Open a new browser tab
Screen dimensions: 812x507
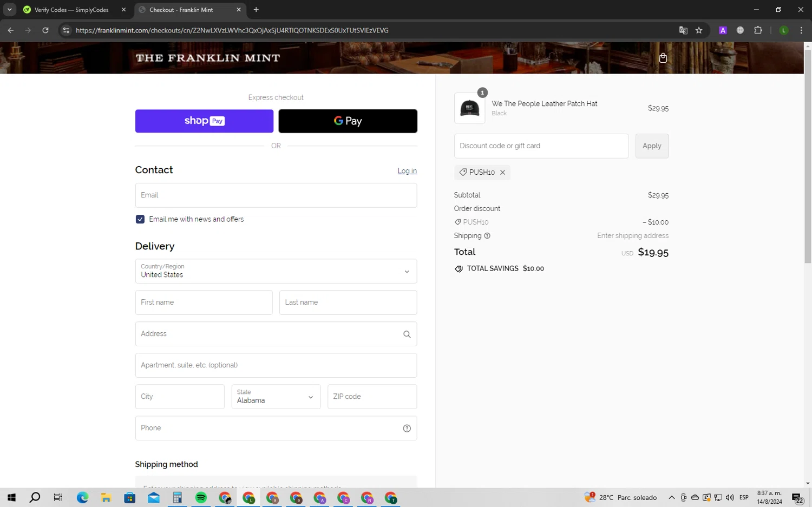[x=256, y=10]
